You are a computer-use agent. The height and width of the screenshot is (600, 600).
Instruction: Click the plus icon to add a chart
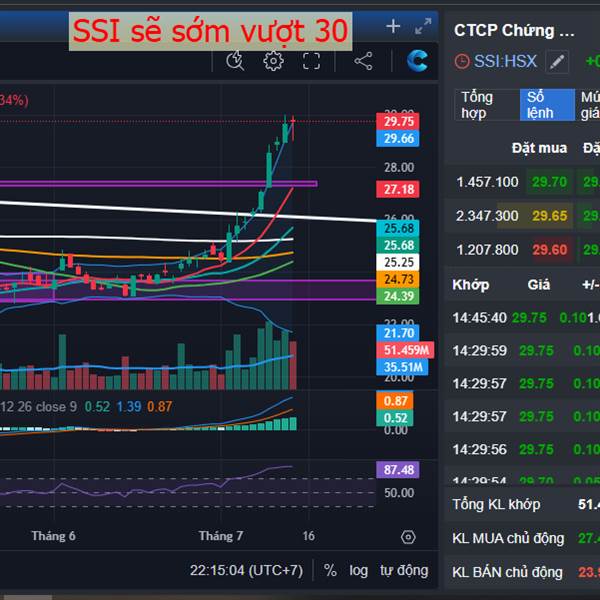point(393,26)
